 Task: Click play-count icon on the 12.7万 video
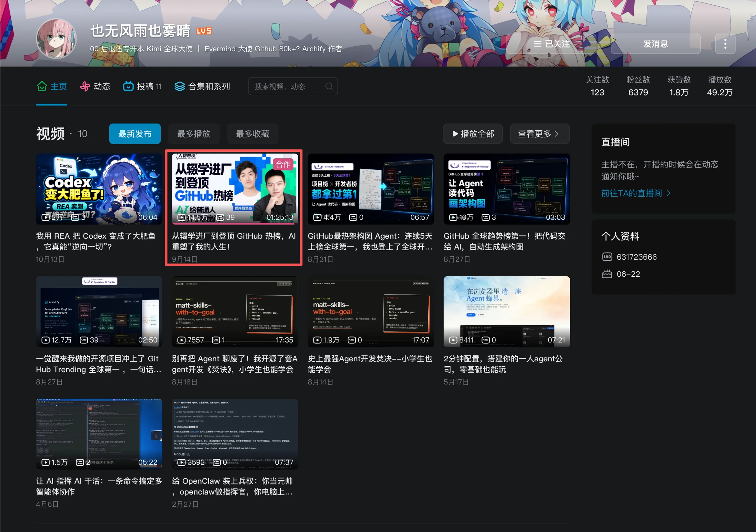[x=45, y=340]
